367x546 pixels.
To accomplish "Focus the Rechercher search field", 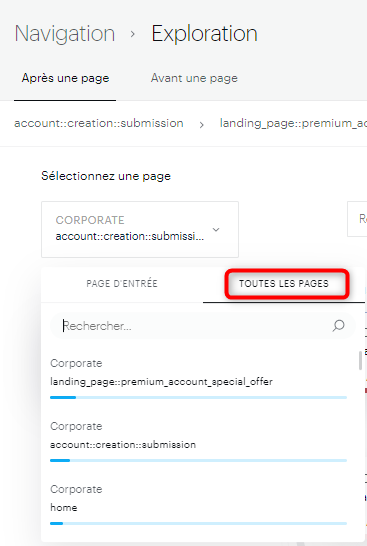I will tap(203, 326).
